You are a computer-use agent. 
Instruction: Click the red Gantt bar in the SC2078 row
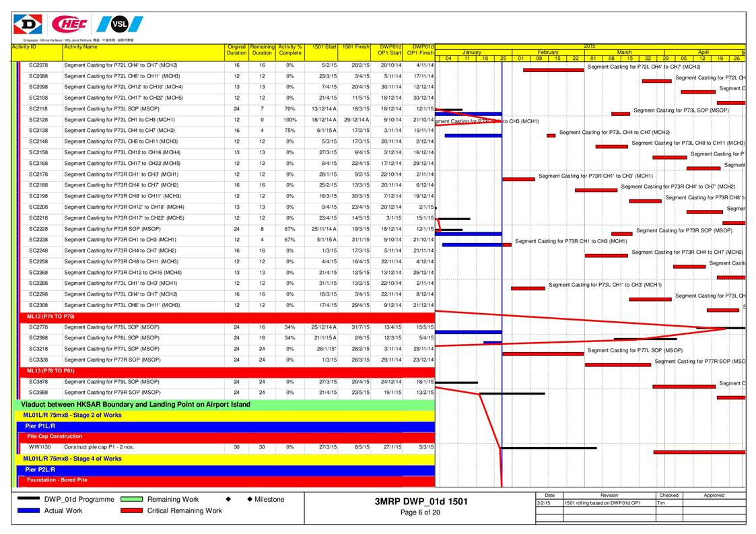pyautogui.click(x=553, y=70)
